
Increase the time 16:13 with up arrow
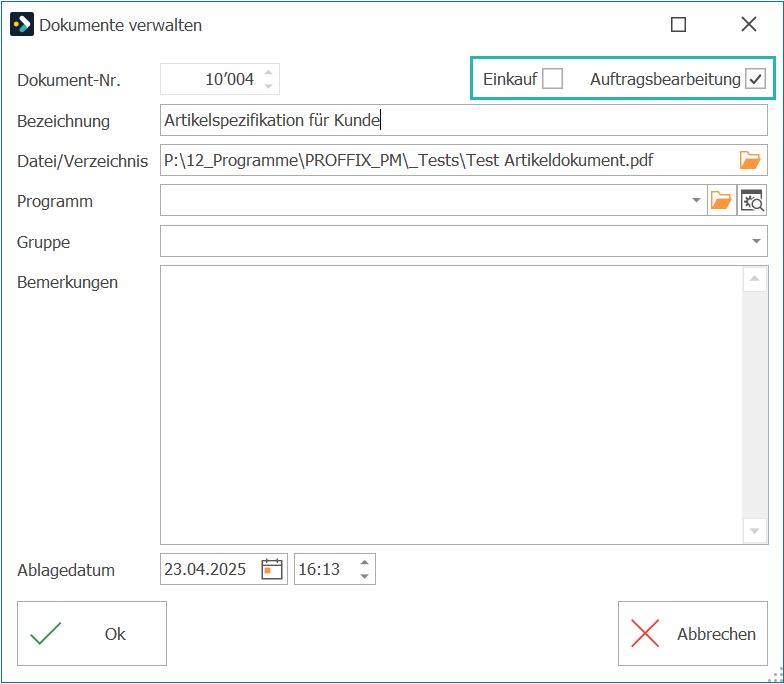click(x=364, y=562)
